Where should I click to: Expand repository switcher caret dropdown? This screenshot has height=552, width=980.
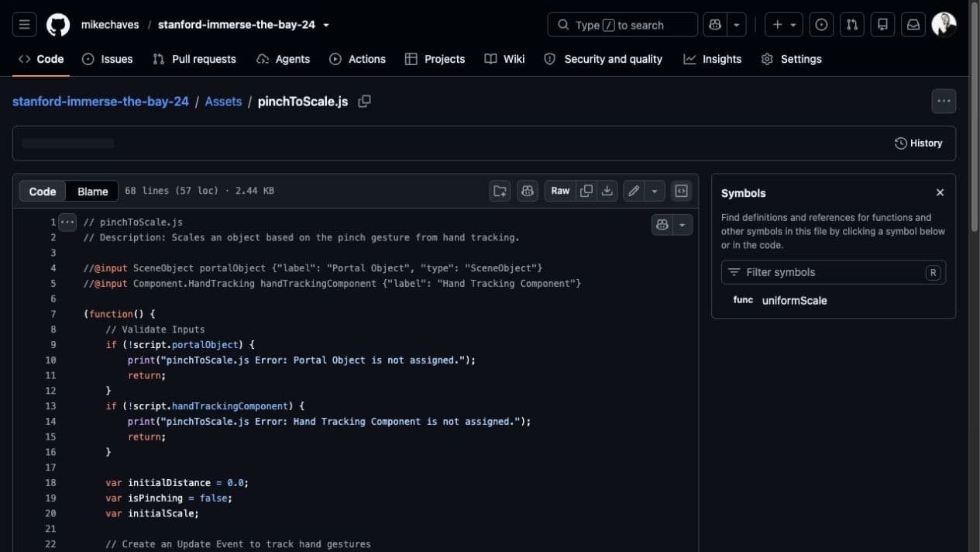tap(326, 25)
